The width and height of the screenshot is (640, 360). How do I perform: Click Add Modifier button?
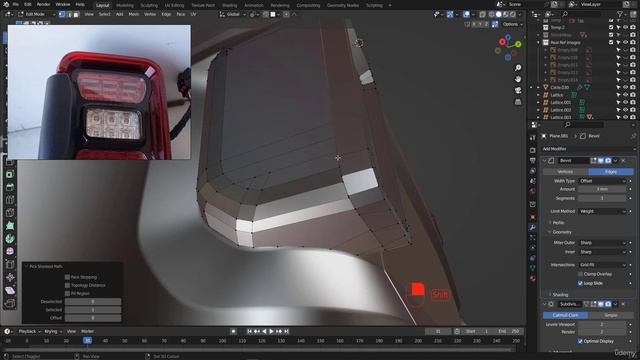pos(588,149)
